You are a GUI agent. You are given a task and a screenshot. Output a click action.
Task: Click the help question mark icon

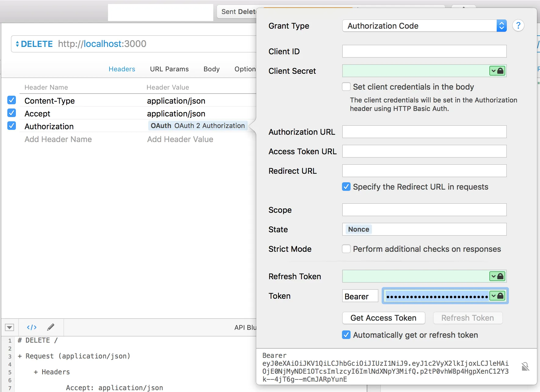tap(518, 26)
